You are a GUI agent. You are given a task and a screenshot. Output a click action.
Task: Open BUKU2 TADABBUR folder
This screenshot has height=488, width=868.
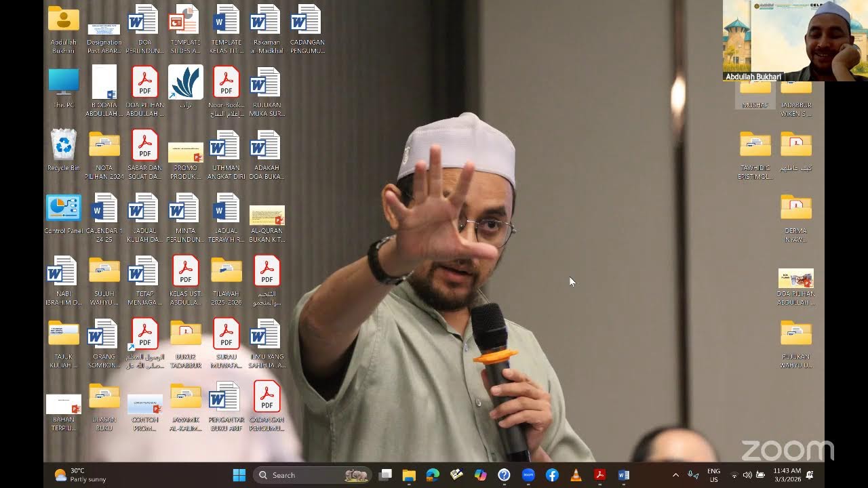[185, 344]
